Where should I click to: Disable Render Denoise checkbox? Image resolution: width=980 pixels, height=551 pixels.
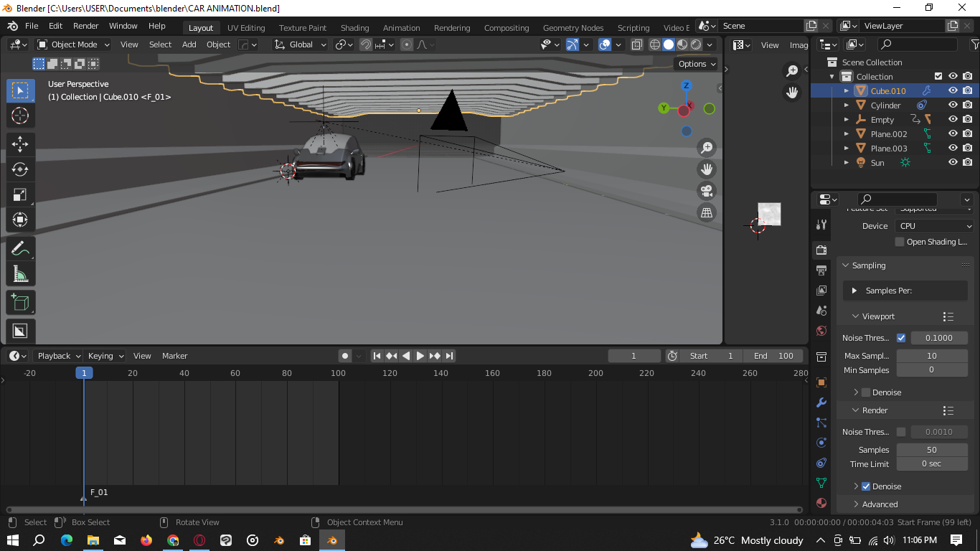pyautogui.click(x=866, y=486)
